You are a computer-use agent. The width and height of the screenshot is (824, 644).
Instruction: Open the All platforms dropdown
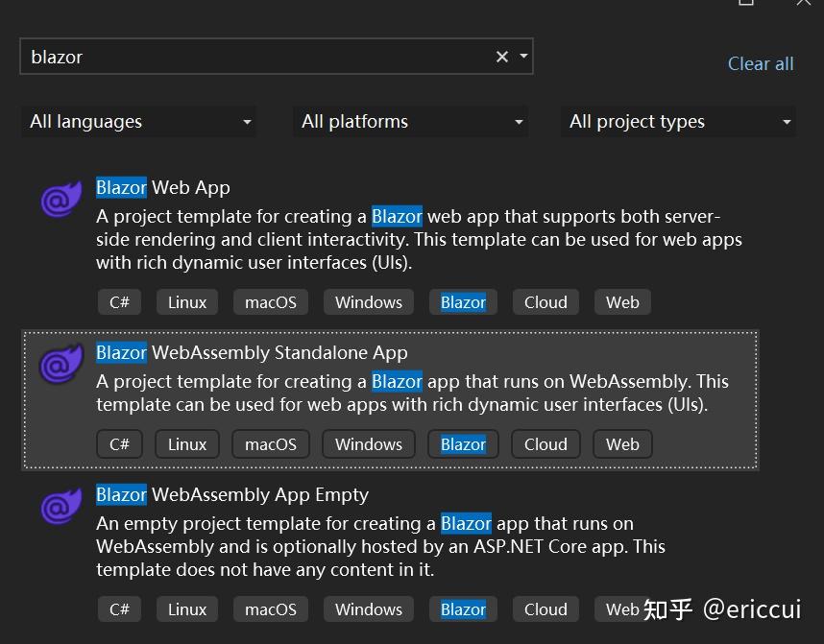[x=410, y=121]
